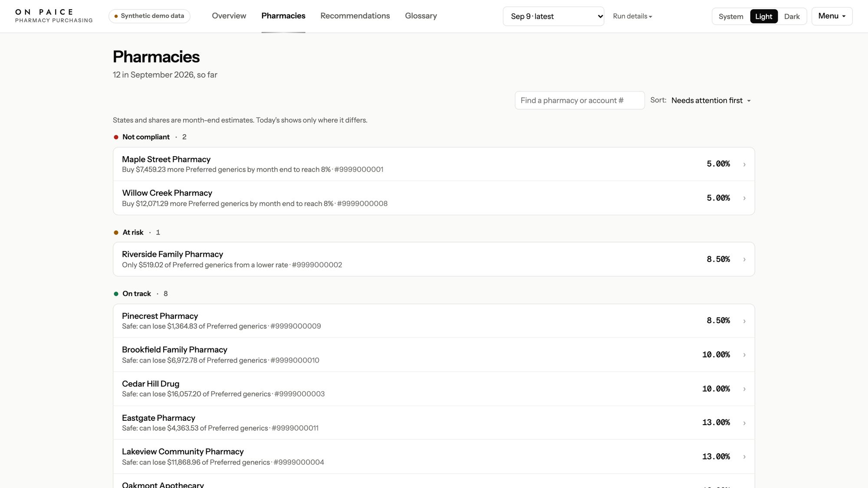Viewport: 868px width, 488px height.
Task: Switch to Dark theme
Action: coord(792,16)
